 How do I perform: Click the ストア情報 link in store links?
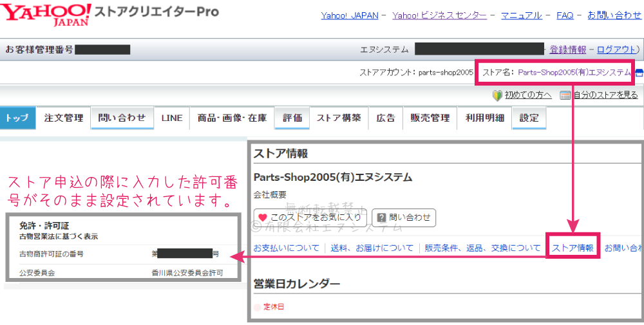coord(573,248)
